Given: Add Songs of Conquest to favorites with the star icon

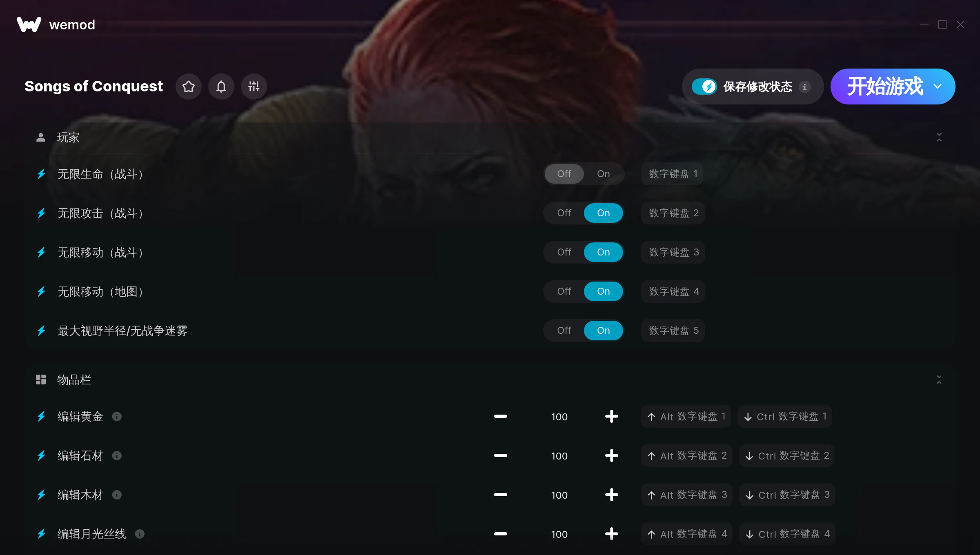Looking at the screenshot, I should [x=188, y=87].
